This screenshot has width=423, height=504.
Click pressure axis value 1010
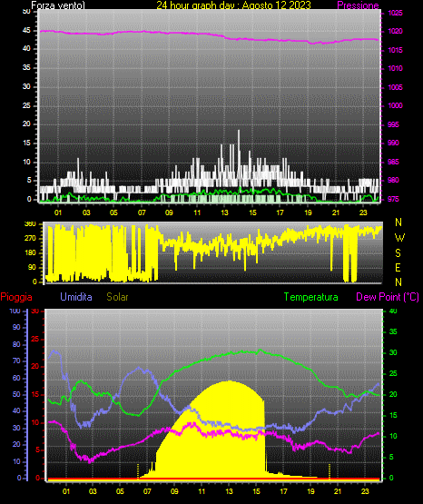tap(395, 68)
